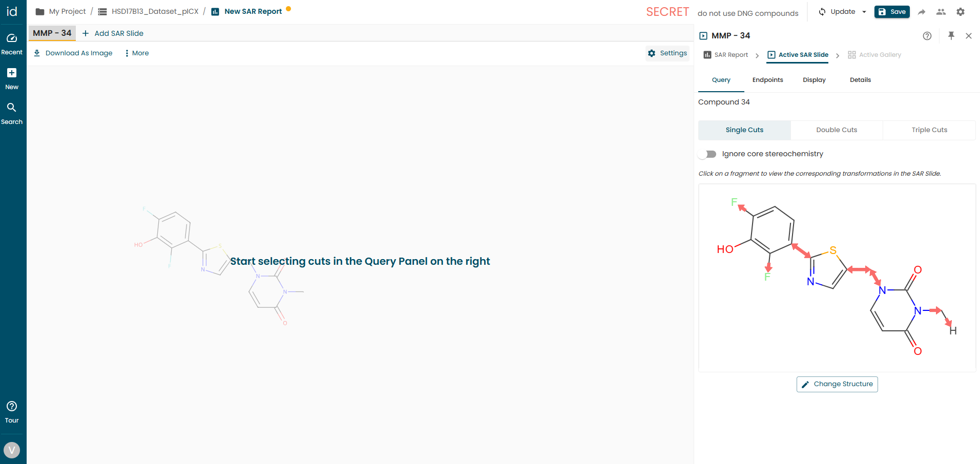Screen dimensions: 980x464
Task: Click the id logo icon
Action: pos(12,11)
